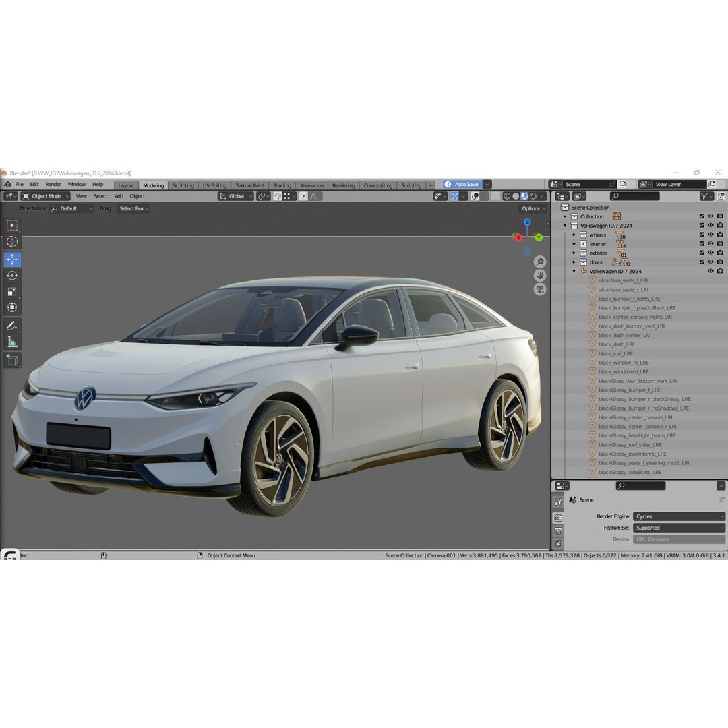Open the Render menu
Image resolution: width=728 pixels, height=728 pixels.
pos(53,184)
